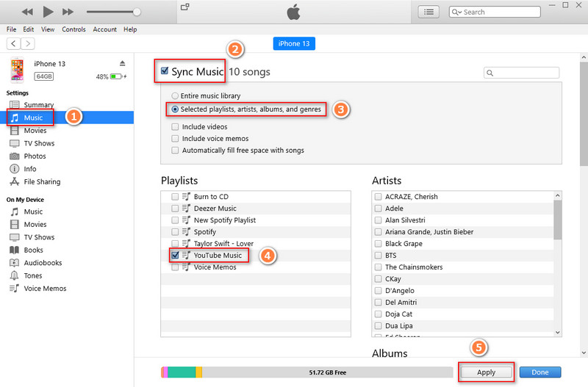Open Music under On My Device
This screenshot has height=387, width=588.
(33, 211)
